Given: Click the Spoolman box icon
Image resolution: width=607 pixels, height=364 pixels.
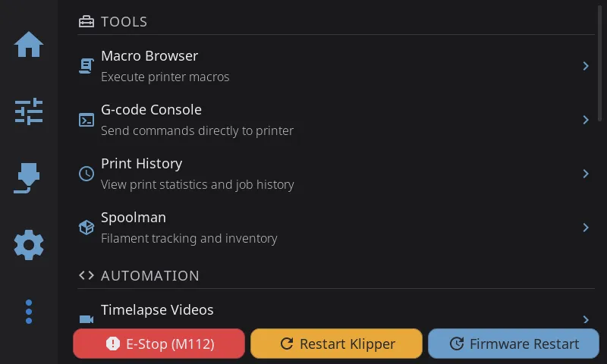Looking at the screenshot, I should [86, 227].
